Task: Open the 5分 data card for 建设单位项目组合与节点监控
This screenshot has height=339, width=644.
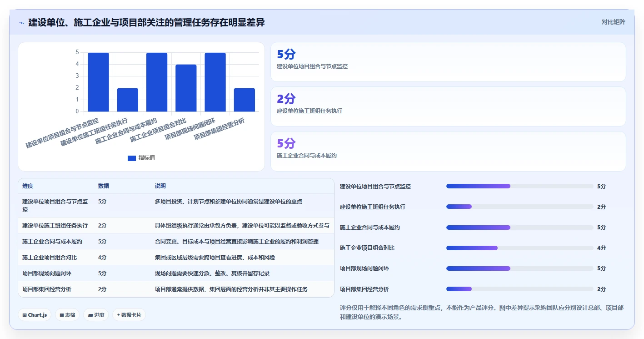Action: pos(448,62)
